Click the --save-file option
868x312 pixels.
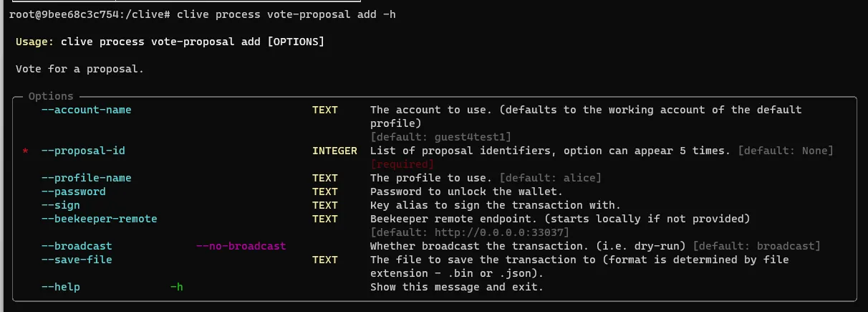pos(77,260)
